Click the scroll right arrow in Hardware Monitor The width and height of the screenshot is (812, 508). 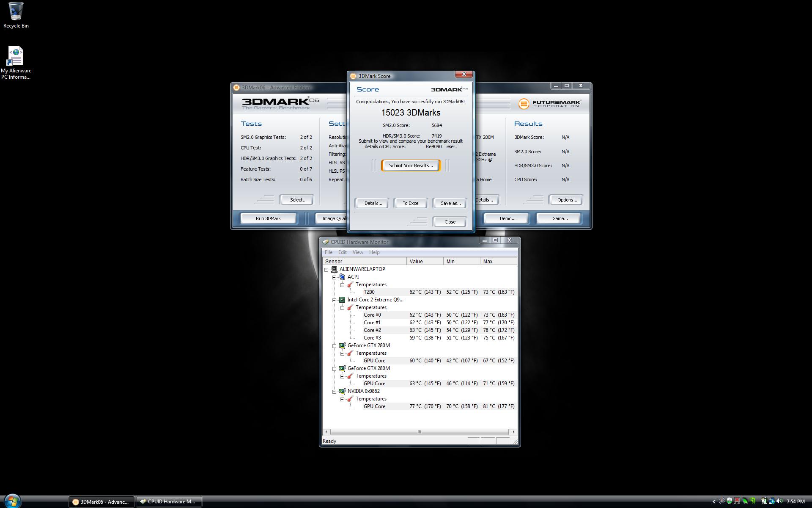click(x=513, y=432)
